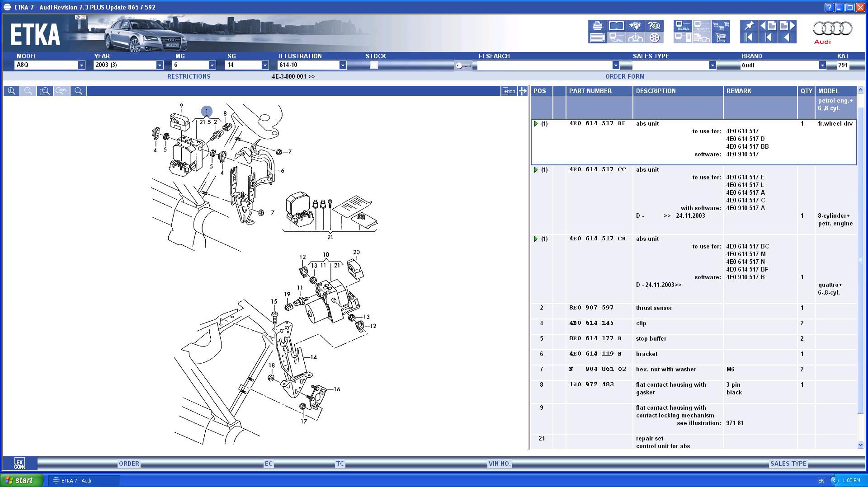Click the highlighted position 1 callout in the illustration

click(x=207, y=111)
